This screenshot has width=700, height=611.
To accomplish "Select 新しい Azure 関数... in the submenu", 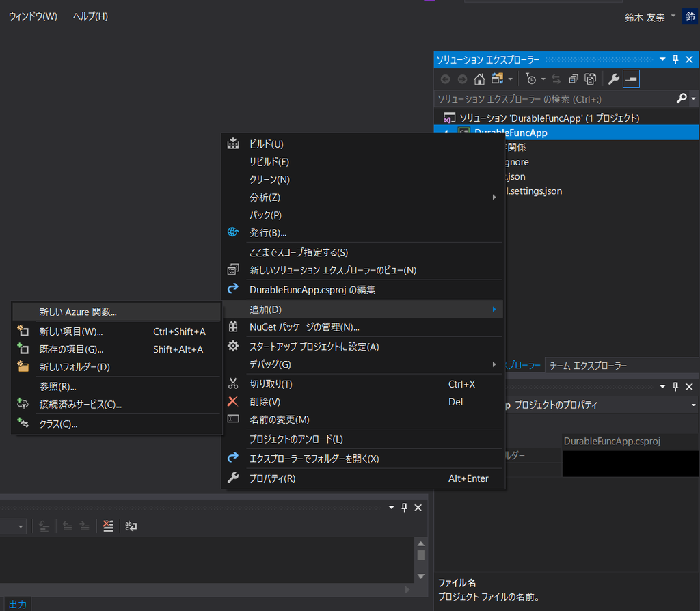I will coord(116,312).
